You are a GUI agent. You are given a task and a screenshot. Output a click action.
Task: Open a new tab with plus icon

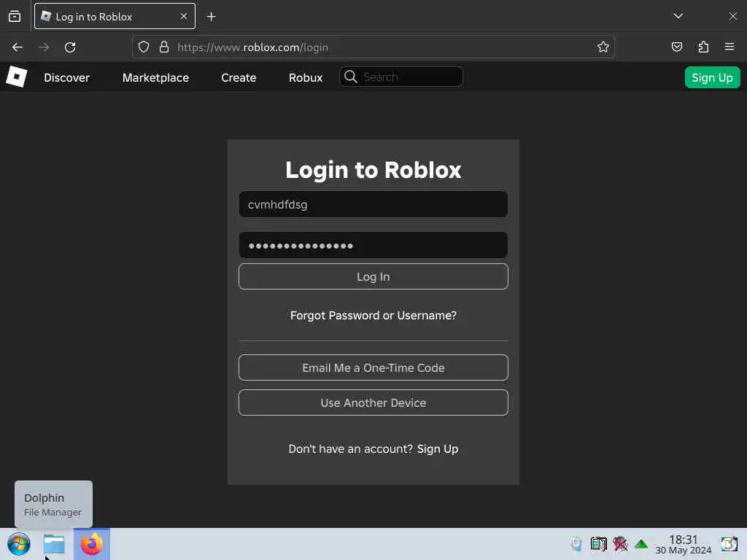(x=211, y=17)
